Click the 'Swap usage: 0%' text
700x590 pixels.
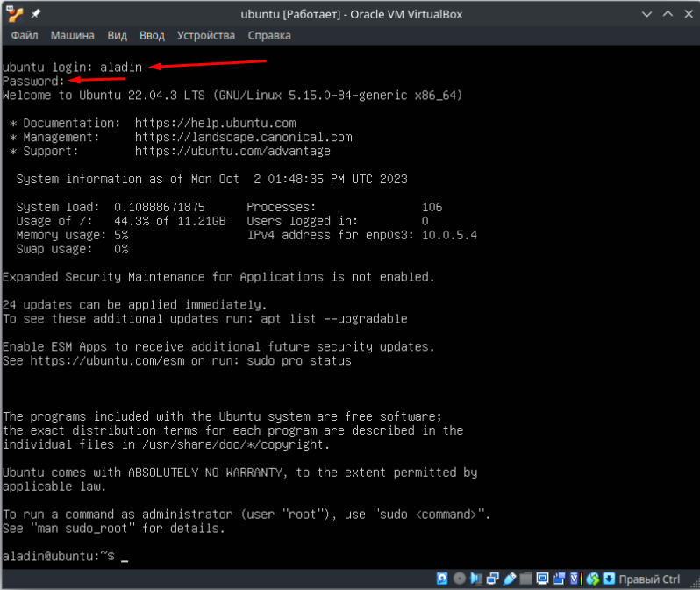72,249
